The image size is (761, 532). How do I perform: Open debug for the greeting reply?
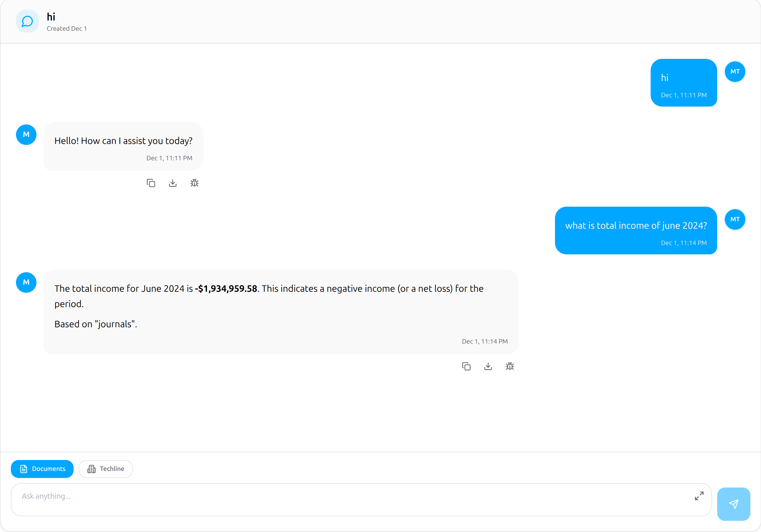(194, 183)
